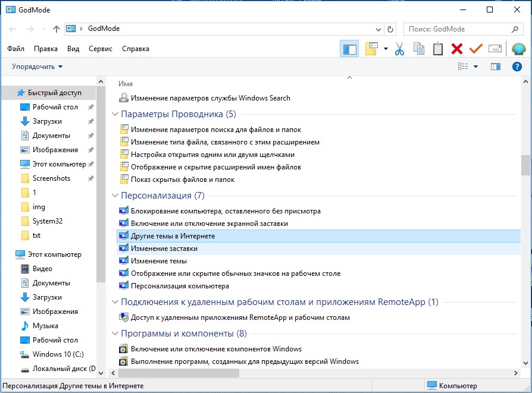Click Быстрый доступ in navigation pane

click(49, 93)
